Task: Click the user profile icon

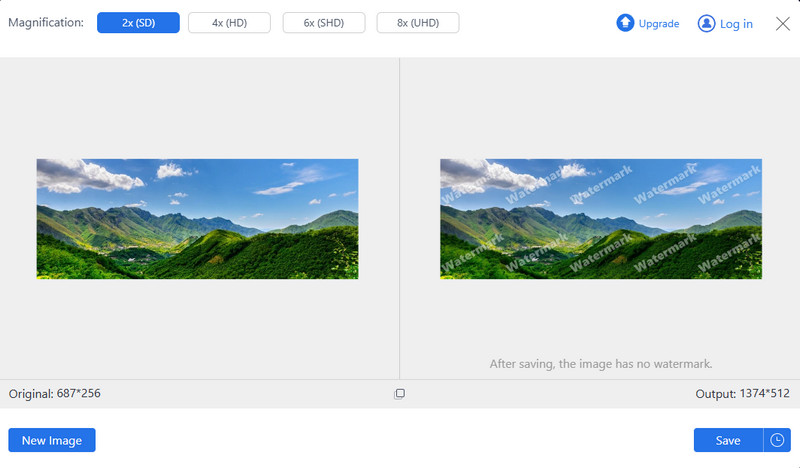Action: [706, 23]
